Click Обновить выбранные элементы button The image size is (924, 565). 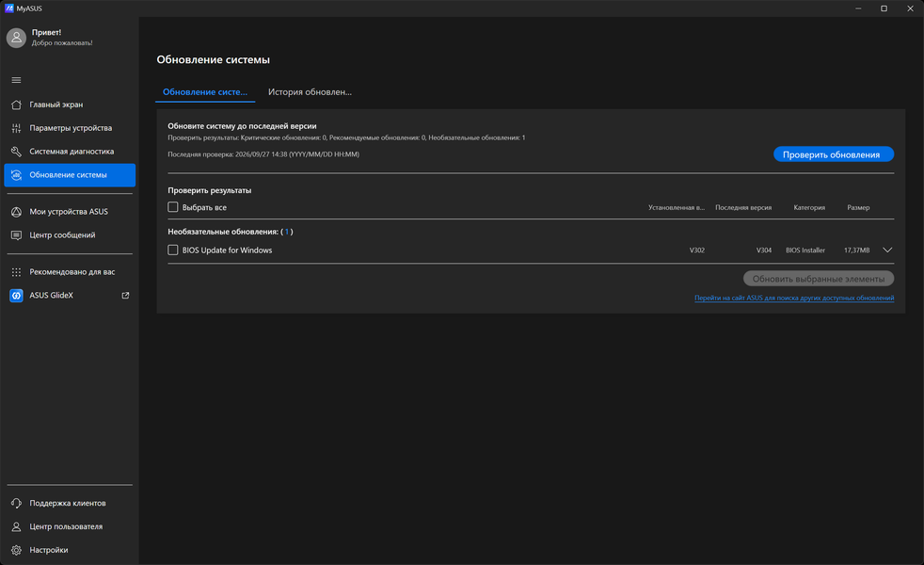click(819, 279)
